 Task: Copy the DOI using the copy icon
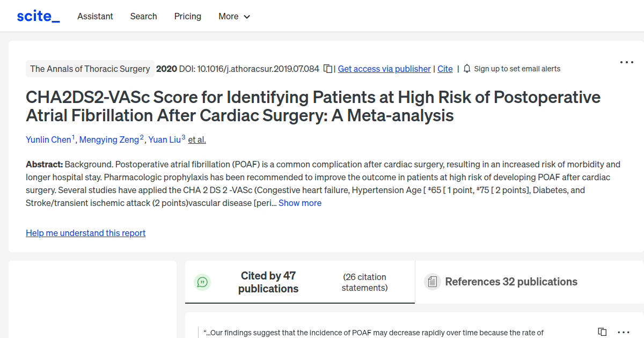(x=328, y=69)
